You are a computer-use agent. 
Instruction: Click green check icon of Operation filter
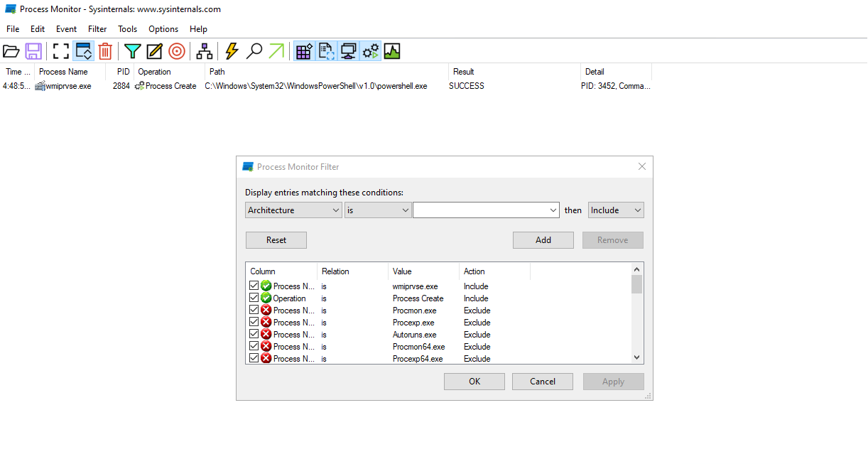[266, 298]
